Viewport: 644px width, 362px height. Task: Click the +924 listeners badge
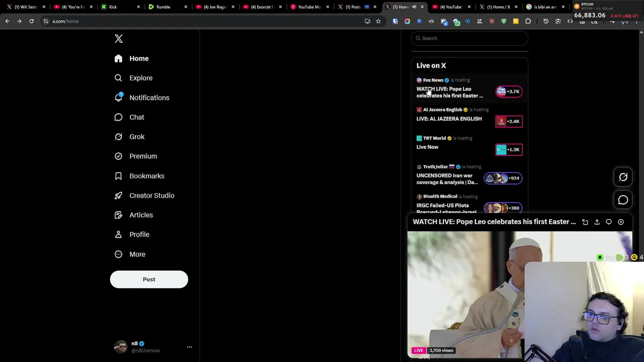click(x=503, y=178)
